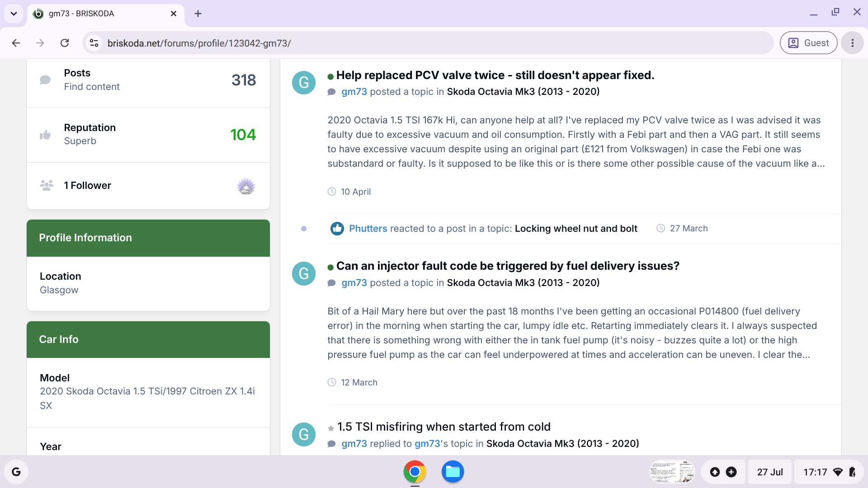Click the Phutters like reaction icon
This screenshot has height=488, width=868.
click(x=337, y=229)
